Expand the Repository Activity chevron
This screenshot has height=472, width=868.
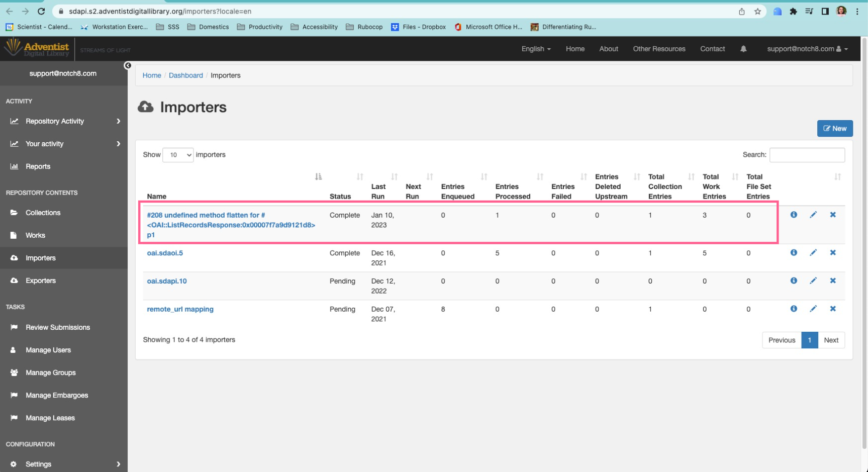click(119, 121)
